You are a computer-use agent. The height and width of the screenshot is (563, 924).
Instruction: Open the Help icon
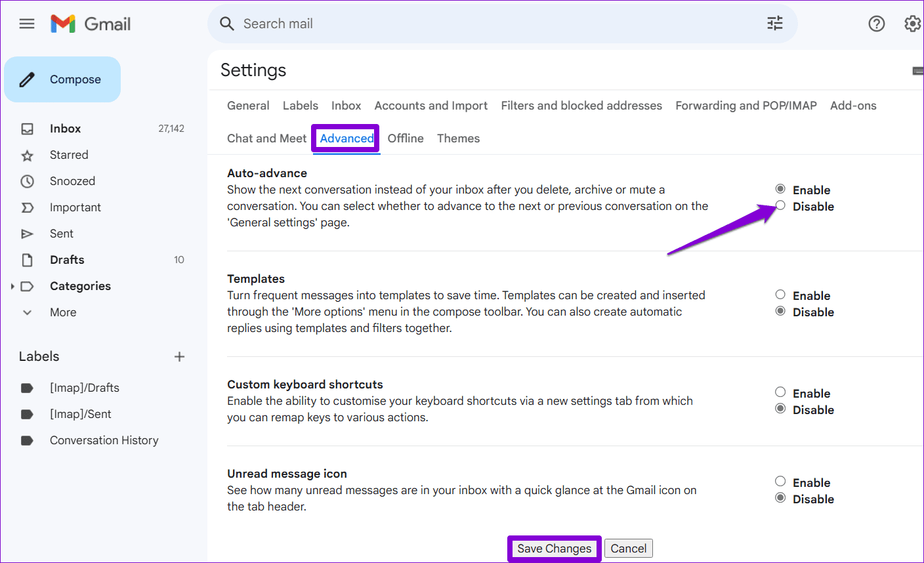(877, 23)
